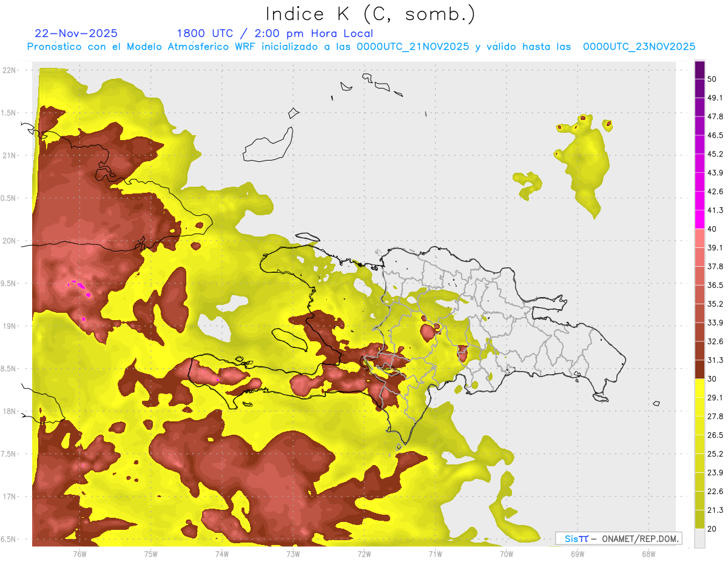Click the '19N' latitude label
Screen dimensions: 728x562
[x=9, y=326]
